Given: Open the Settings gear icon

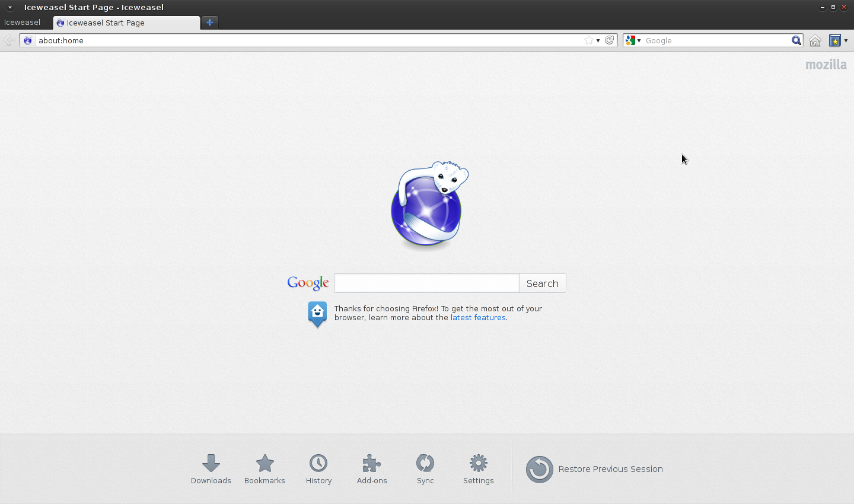Looking at the screenshot, I should [479, 463].
